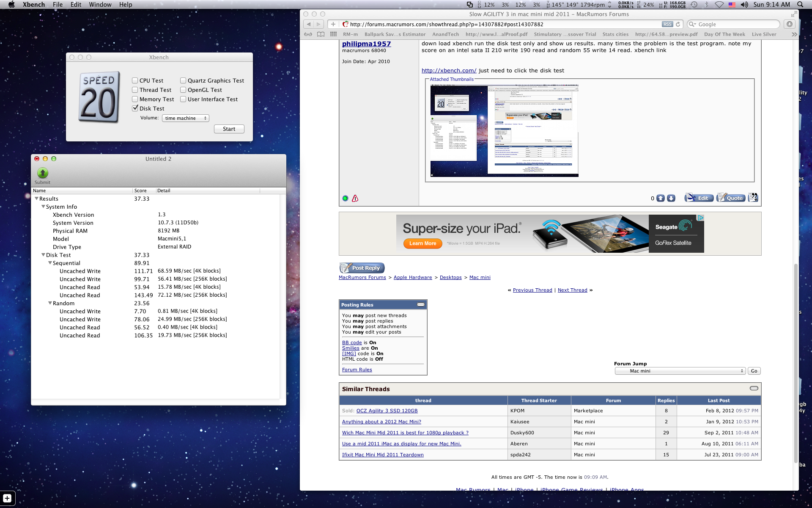
Task: Click the Safari reload page icon
Action: click(x=678, y=24)
